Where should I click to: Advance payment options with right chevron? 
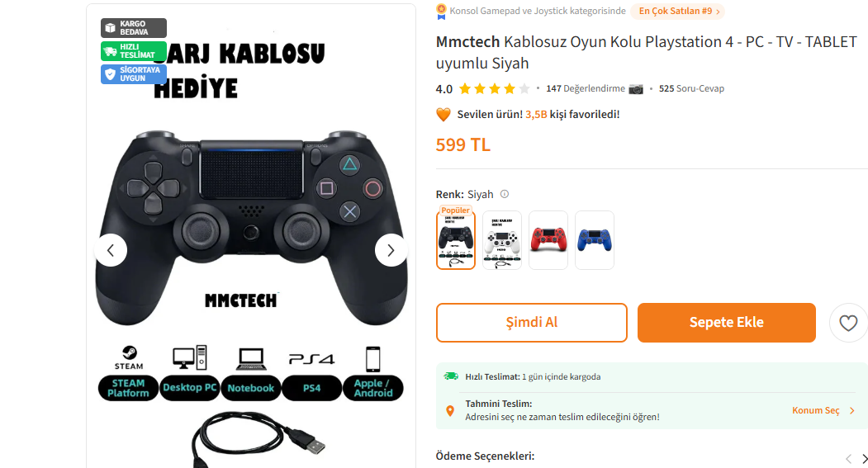[864, 459]
